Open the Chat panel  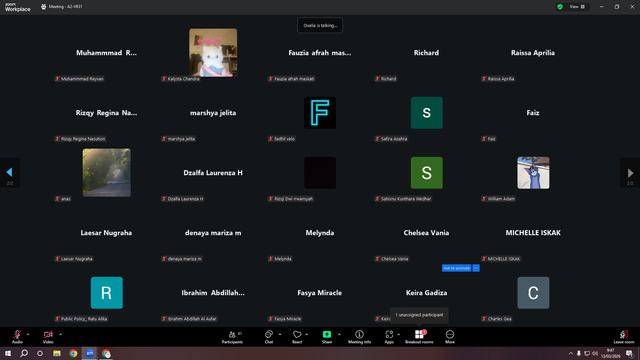tap(269, 337)
